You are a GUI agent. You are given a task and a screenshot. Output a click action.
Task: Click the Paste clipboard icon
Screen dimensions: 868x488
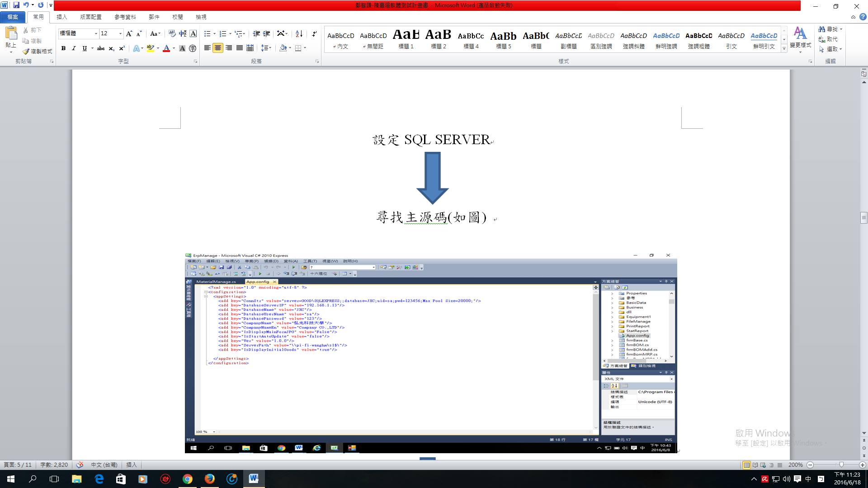point(11,33)
